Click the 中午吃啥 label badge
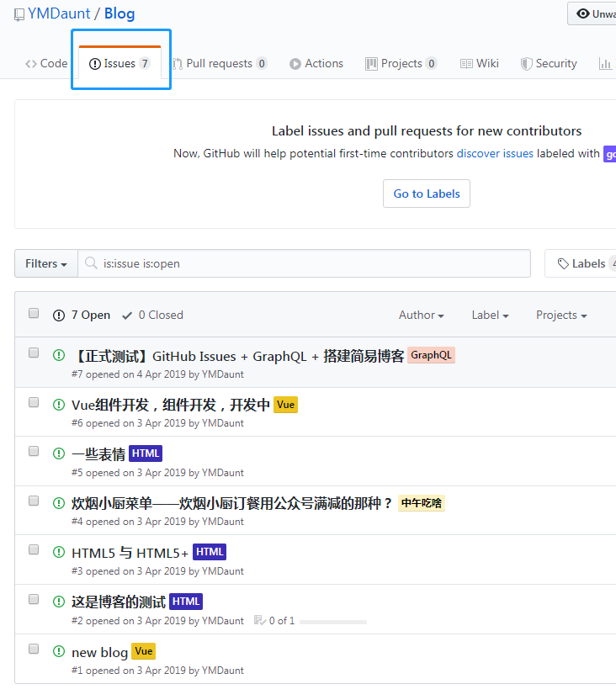The image size is (616, 700). [x=422, y=503]
